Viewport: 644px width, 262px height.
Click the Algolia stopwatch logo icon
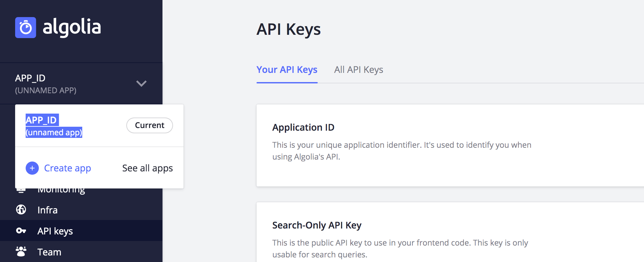pos(26,28)
